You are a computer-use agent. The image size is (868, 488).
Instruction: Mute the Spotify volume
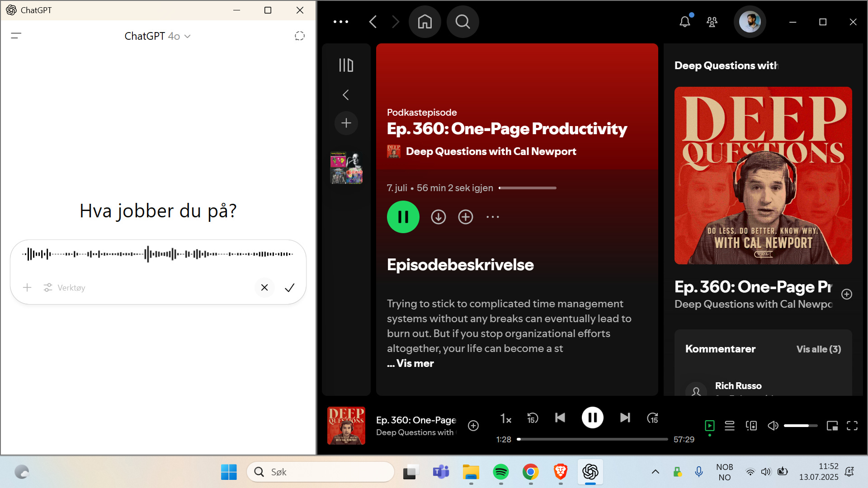coord(773,426)
